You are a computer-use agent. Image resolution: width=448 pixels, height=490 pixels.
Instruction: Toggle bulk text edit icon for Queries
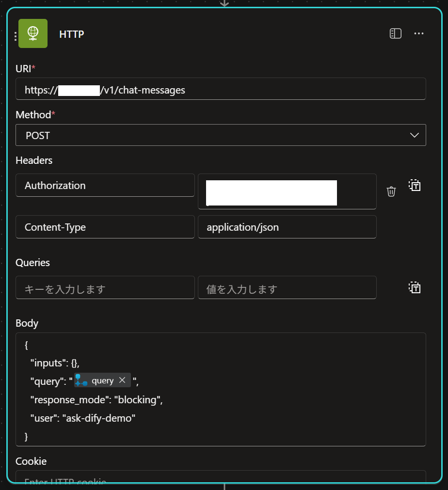click(x=415, y=287)
